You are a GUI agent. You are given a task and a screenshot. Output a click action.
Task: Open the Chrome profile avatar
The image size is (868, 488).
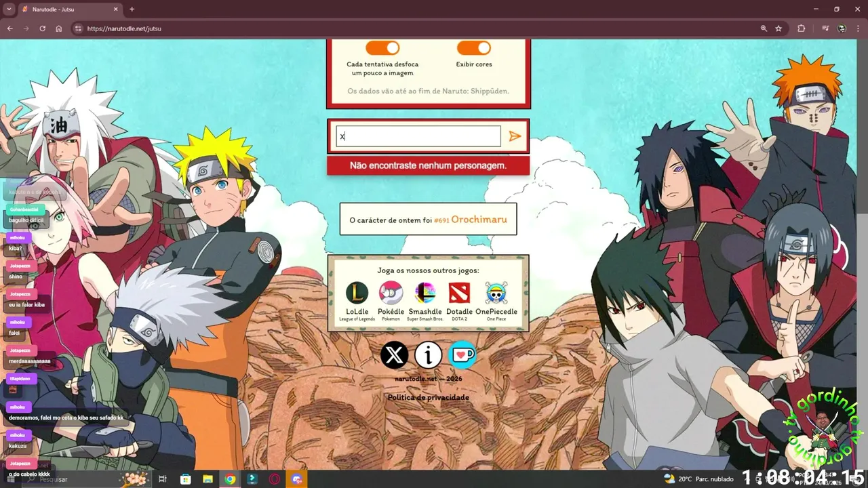click(842, 28)
